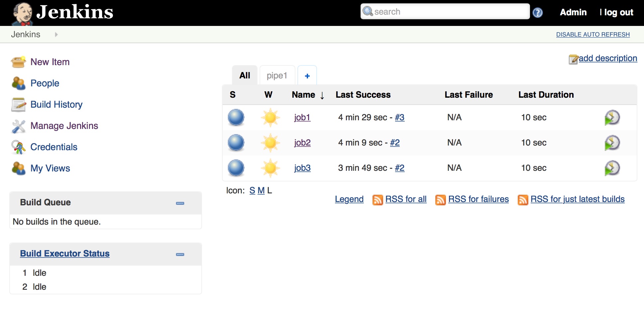644x311 pixels.
Task: Click job1's blue status ball
Action: point(236,117)
